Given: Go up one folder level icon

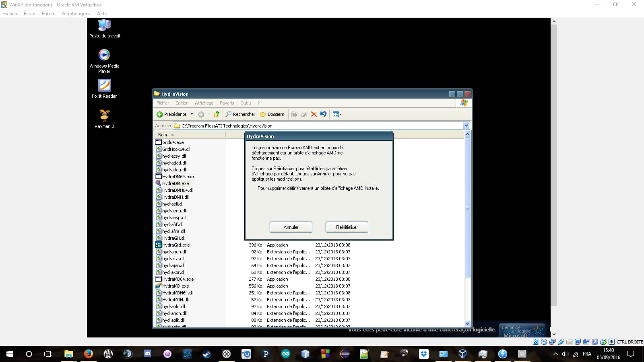Looking at the screenshot, I should coord(217,114).
